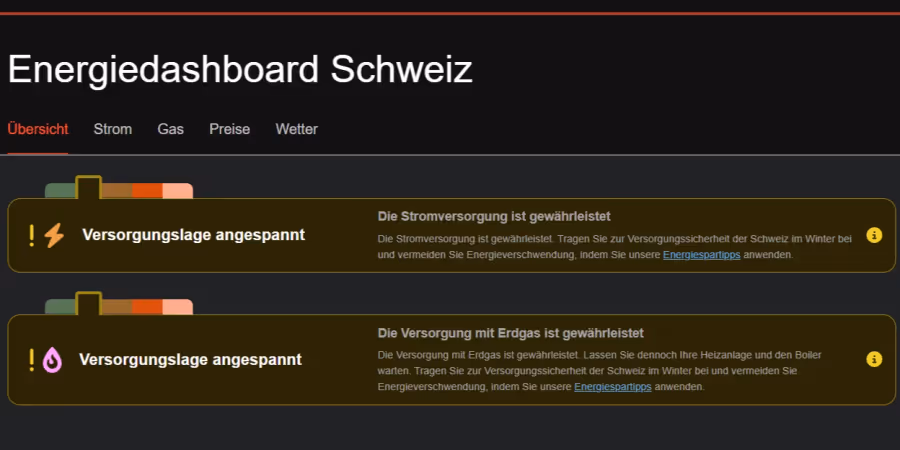Click orange segment of electricity status scale
900x450 pixels.
(x=147, y=191)
